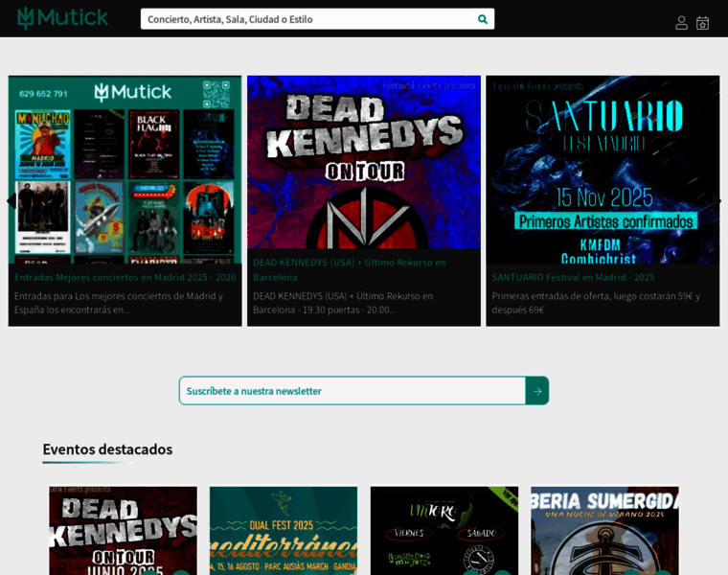Image resolution: width=728 pixels, height=575 pixels.
Task: Click the carousel previous arrow
Action: tap(11, 200)
